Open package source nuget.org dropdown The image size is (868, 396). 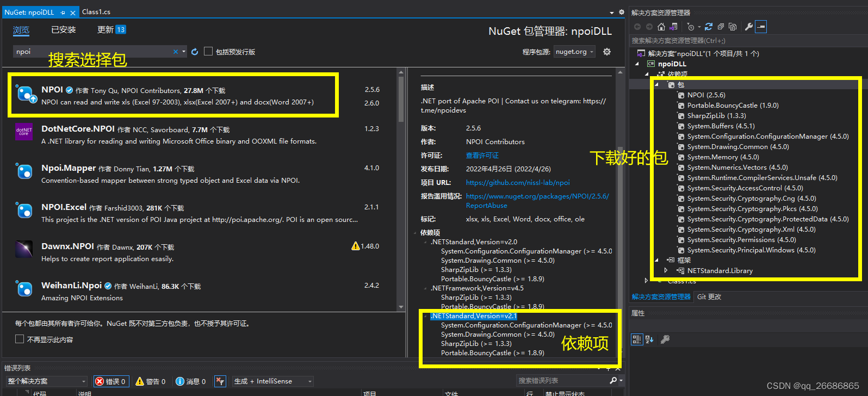(574, 52)
